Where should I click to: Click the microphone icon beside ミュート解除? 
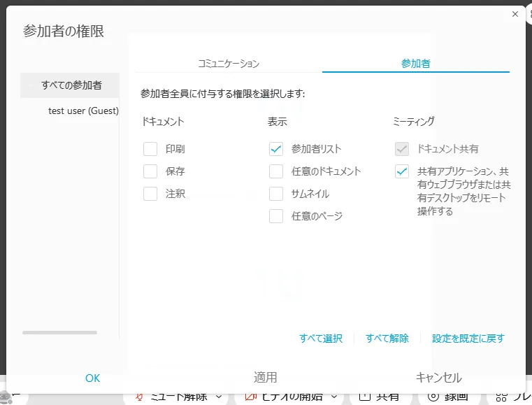140,397
